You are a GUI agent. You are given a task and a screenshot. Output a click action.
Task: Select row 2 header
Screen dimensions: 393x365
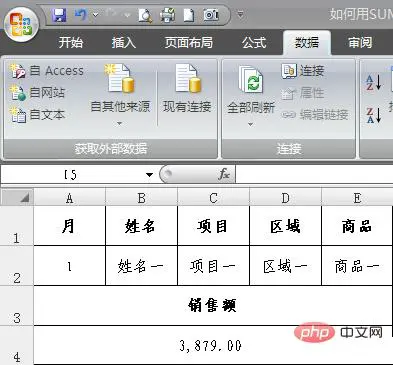pos(17,266)
